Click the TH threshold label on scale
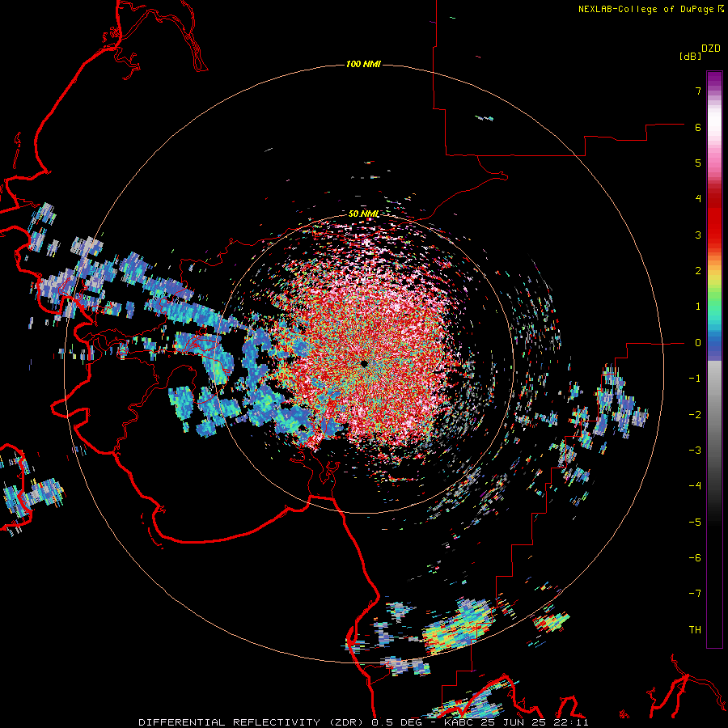The width and height of the screenshot is (728, 728). pyautogui.click(x=695, y=630)
